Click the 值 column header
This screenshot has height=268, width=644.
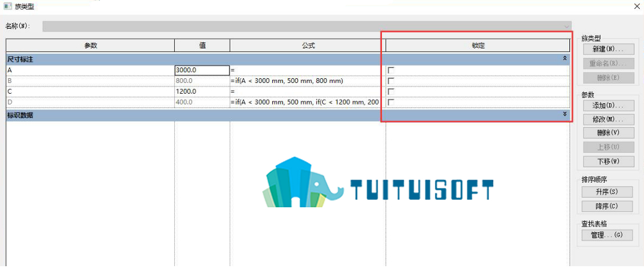202,45
